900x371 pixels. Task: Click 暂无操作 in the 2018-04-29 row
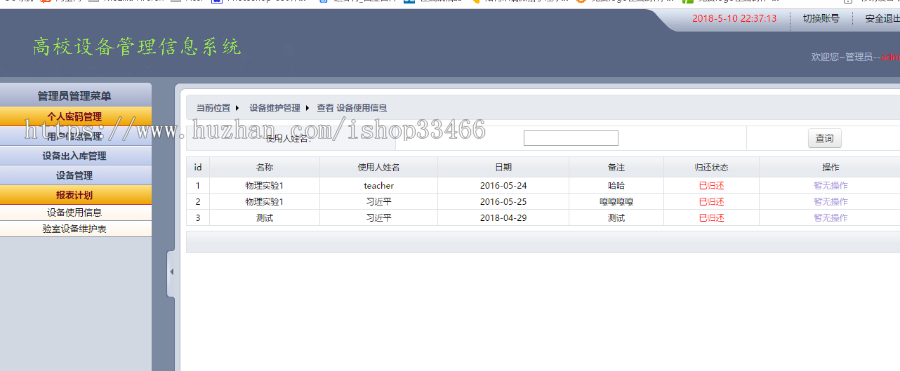831,218
